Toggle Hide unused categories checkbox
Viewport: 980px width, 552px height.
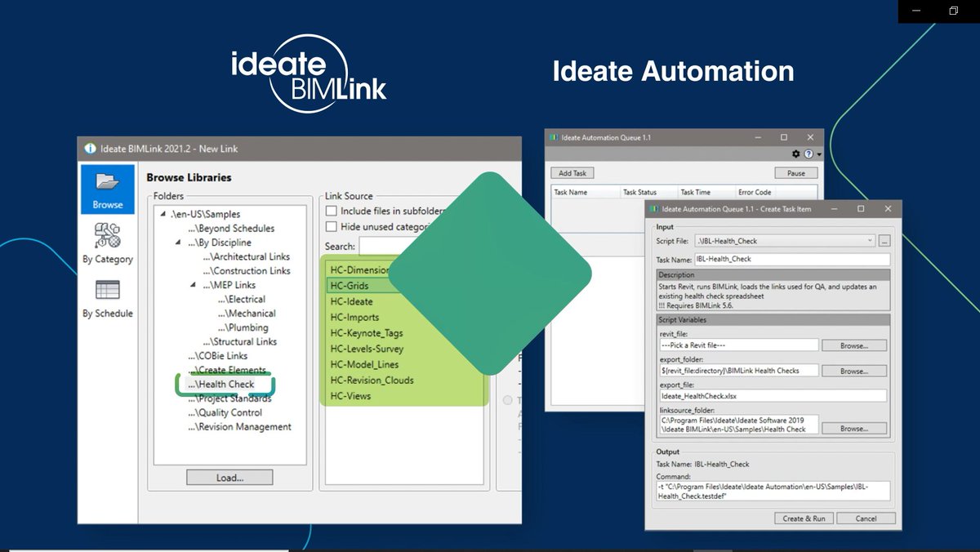coord(331,227)
